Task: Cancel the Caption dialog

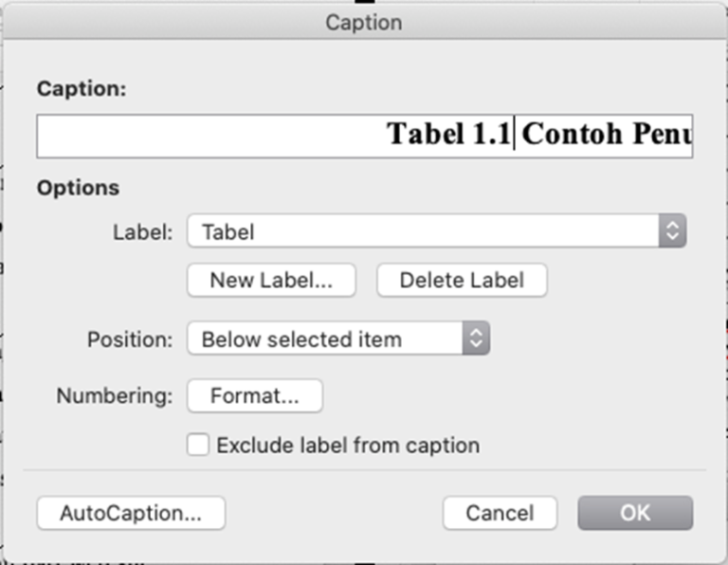Action: (x=500, y=513)
